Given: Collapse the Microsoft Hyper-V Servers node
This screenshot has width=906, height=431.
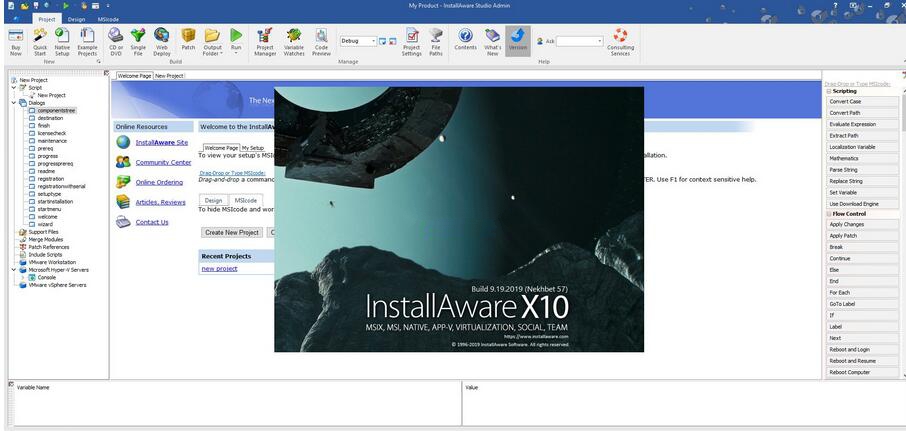Looking at the screenshot, I should pos(14,270).
